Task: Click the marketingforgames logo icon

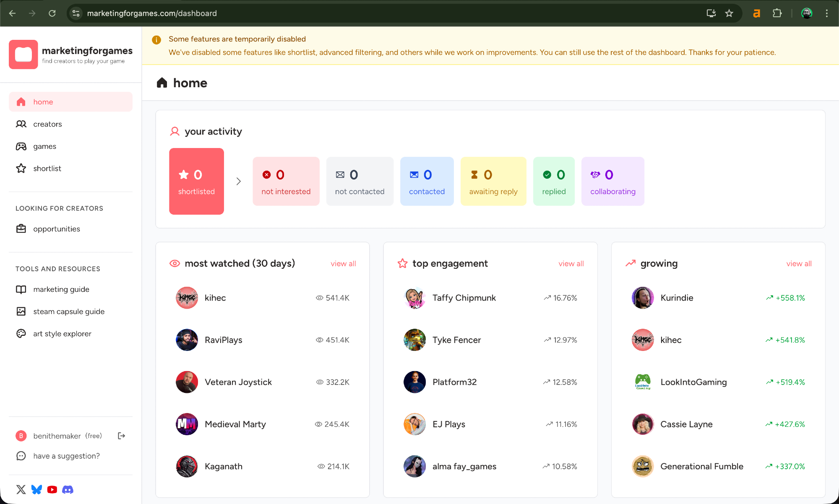Action: 23,55
